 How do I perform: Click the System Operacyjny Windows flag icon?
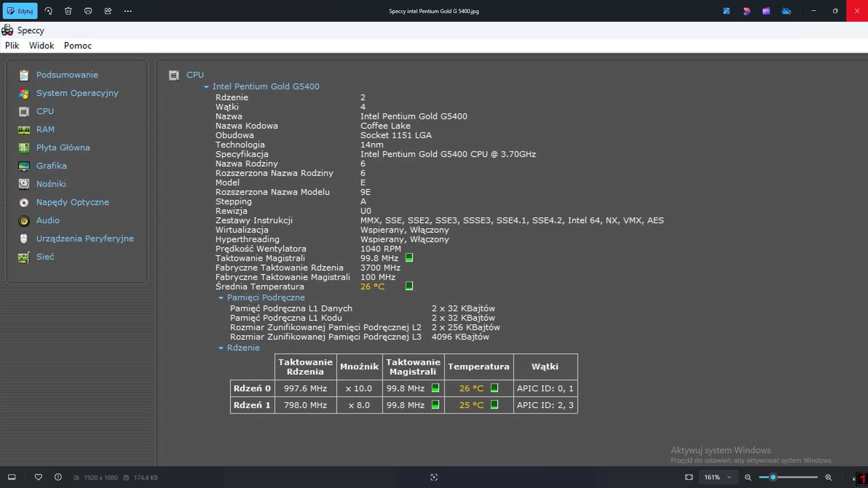[x=24, y=93]
